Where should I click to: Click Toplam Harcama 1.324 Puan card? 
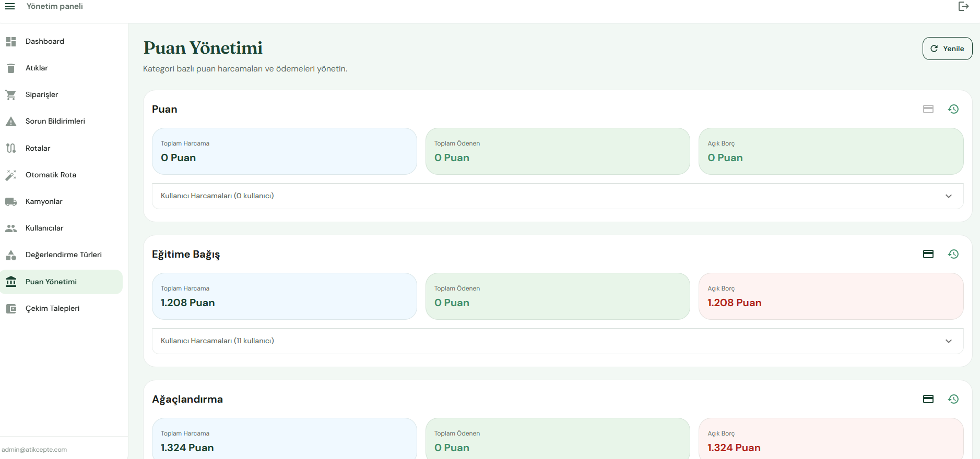(x=285, y=438)
